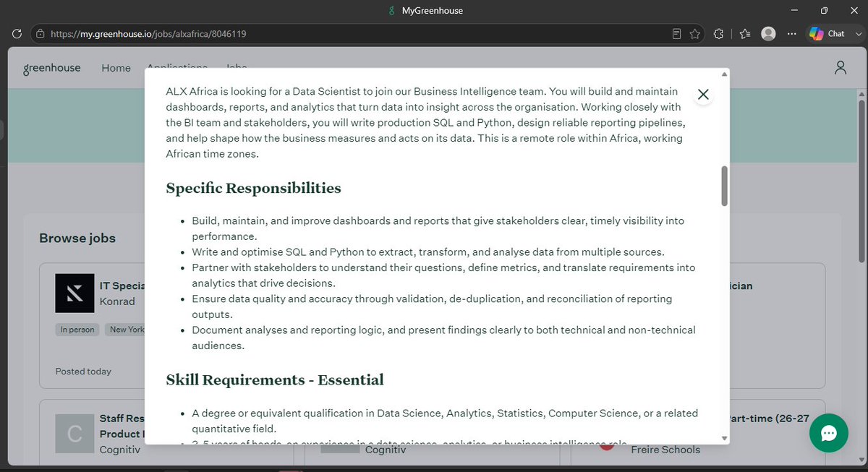Add page to favorites with star icon
868x472 pixels.
coord(695,33)
